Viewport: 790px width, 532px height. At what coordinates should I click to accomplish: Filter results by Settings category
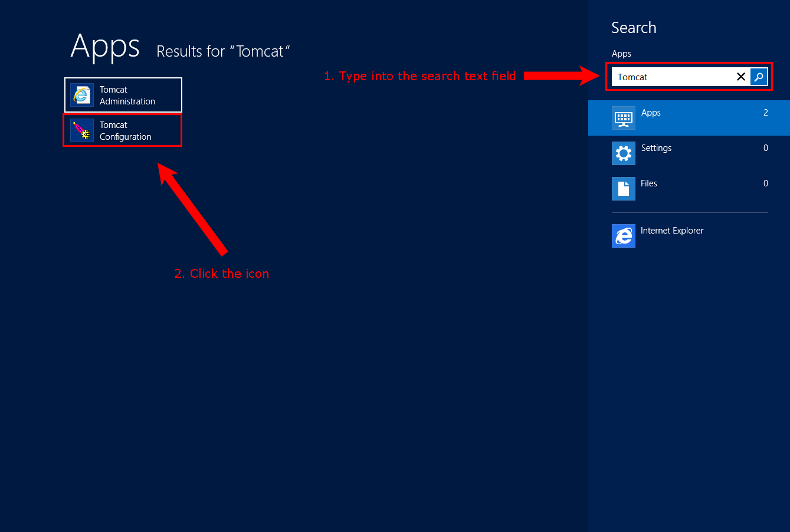point(689,153)
